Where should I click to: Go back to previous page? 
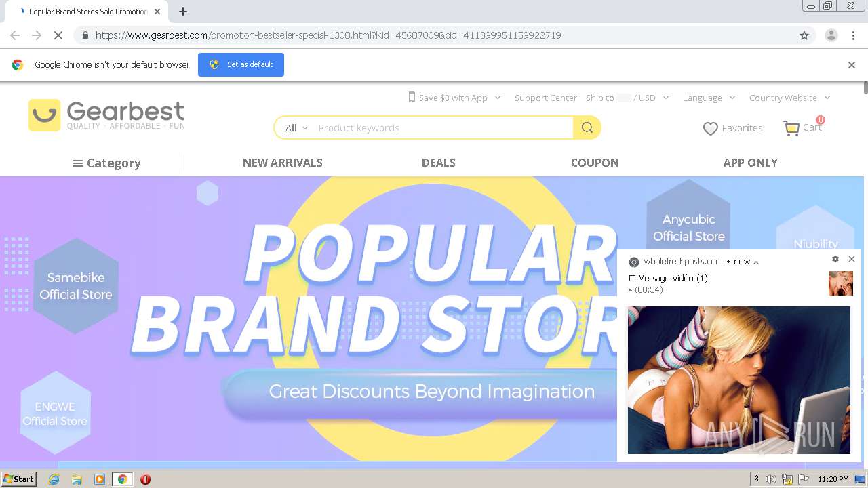tap(15, 35)
